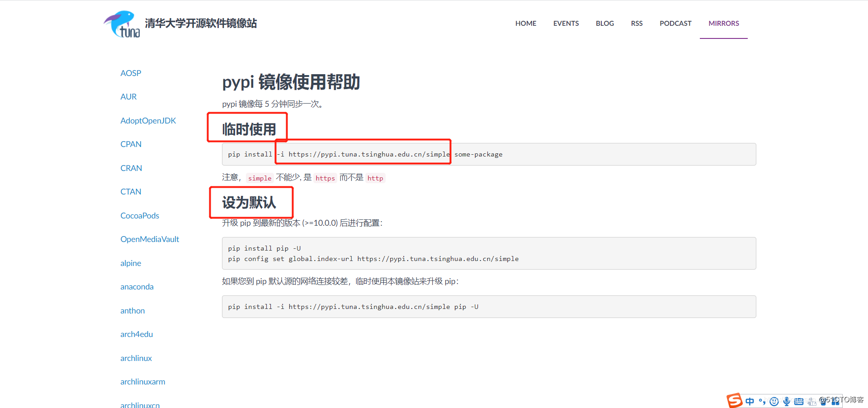Screen dimensions: 868x408
Task: Open the arch4edu sidebar link
Action: 137,334
